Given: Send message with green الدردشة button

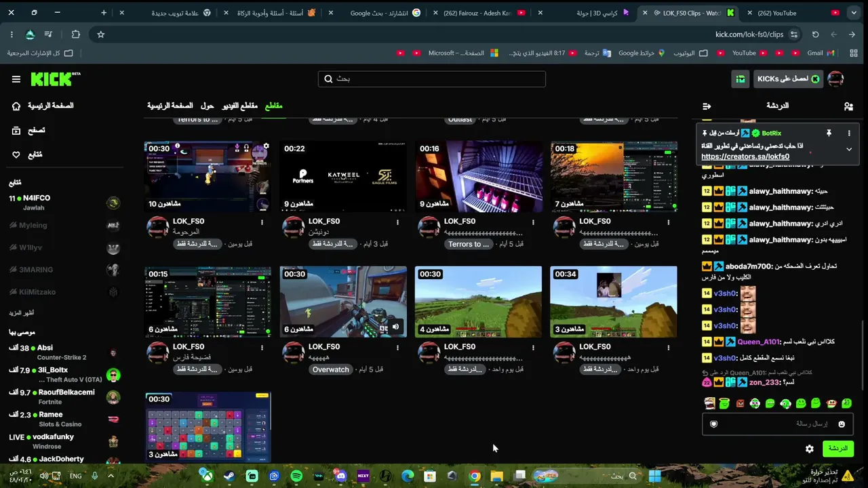Looking at the screenshot, I should (838, 449).
